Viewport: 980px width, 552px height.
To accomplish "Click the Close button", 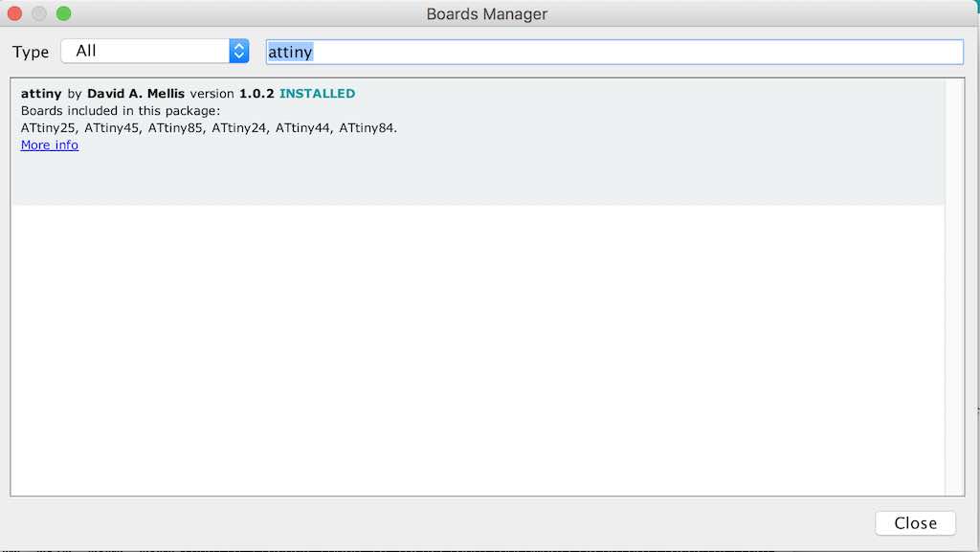I will [915, 522].
